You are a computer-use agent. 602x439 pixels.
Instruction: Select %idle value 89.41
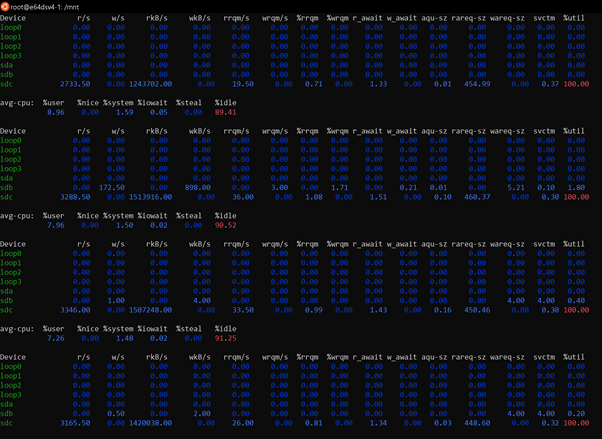(226, 113)
